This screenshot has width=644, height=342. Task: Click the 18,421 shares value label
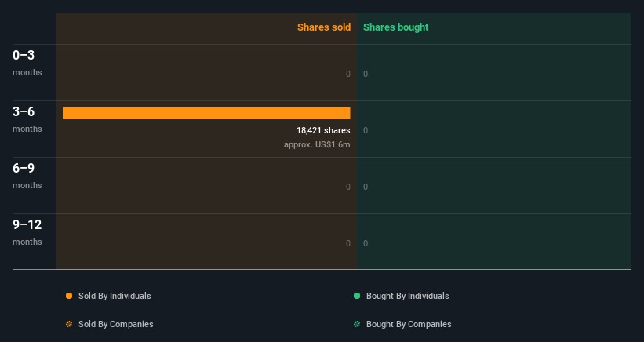[323, 130]
